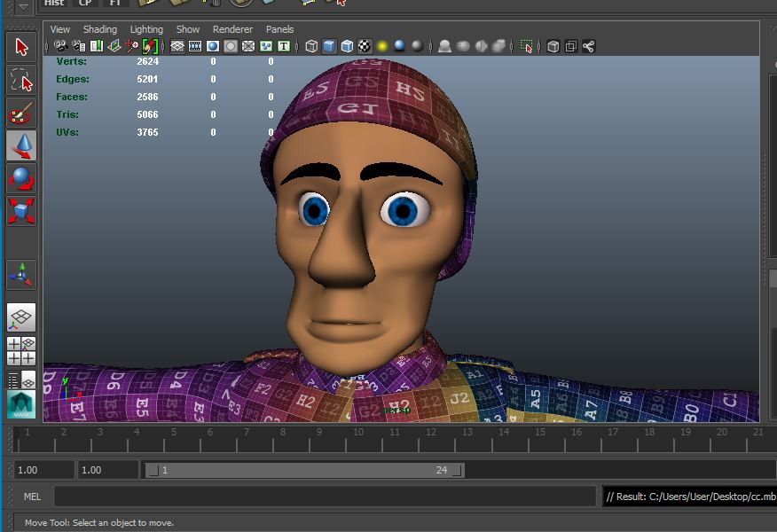Toggle the viewport grid display
This screenshot has height=532, width=777.
pos(177,46)
